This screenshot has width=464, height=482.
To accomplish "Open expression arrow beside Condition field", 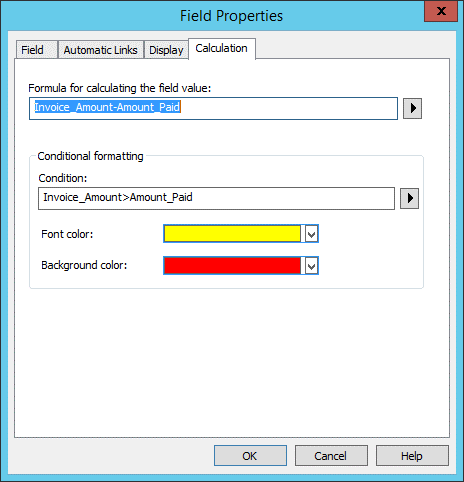I will tap(409, 198).
